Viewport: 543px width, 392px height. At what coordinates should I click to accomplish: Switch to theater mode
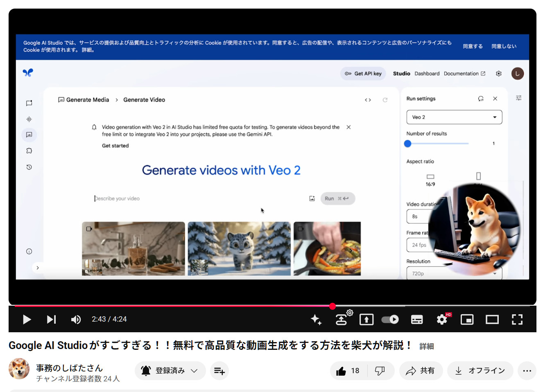pyautogui.click(x=492, y=319)
